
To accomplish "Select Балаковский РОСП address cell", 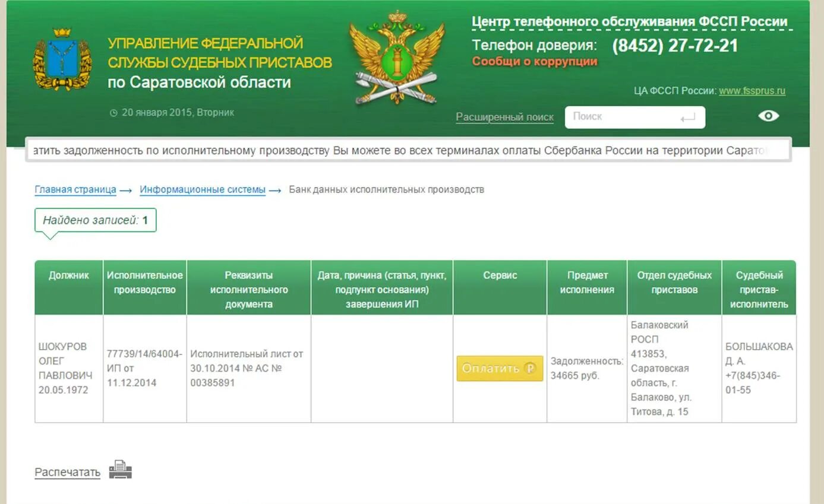I will (x=674, y=369).
